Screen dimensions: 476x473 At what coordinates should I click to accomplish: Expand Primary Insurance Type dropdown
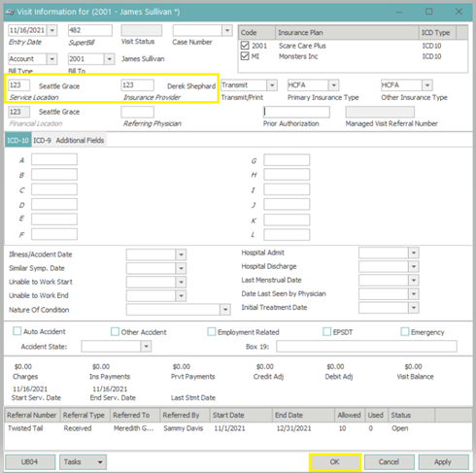click(333, 85)
